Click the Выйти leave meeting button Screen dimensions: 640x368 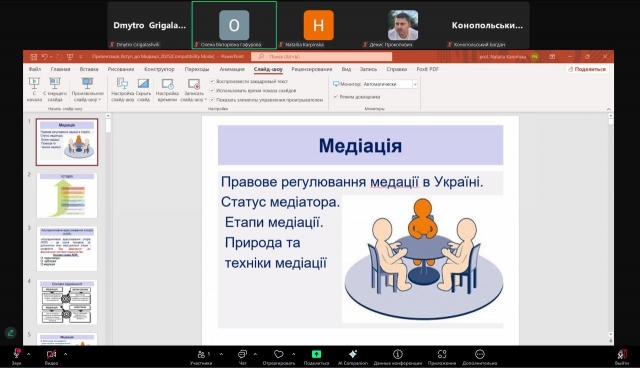[622, 357]
